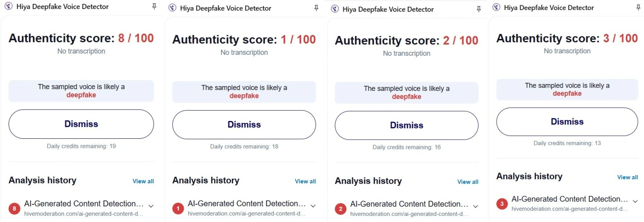Screen dimensions: 644x222
Task: Open View all in the 1 / 100 panel
Action: click(305, 181)
